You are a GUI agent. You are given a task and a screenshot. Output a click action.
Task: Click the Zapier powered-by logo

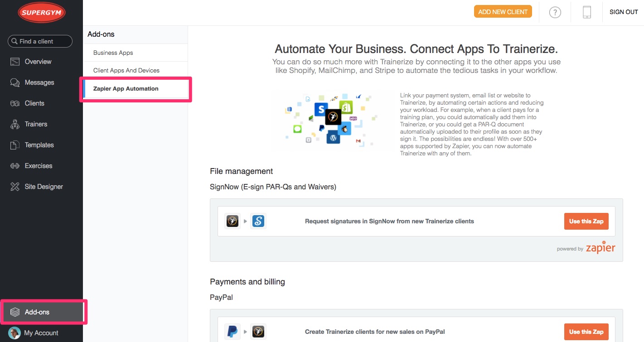click(x=600, y=248)
